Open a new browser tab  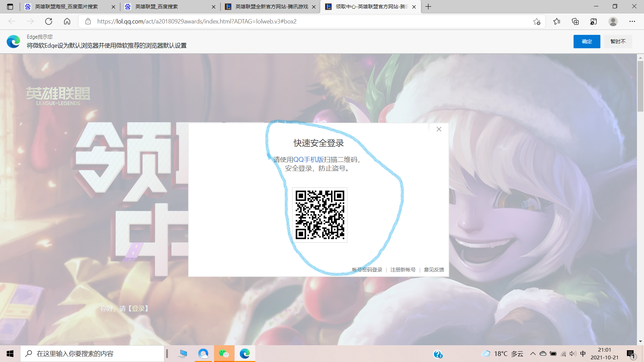click(428, 7)
